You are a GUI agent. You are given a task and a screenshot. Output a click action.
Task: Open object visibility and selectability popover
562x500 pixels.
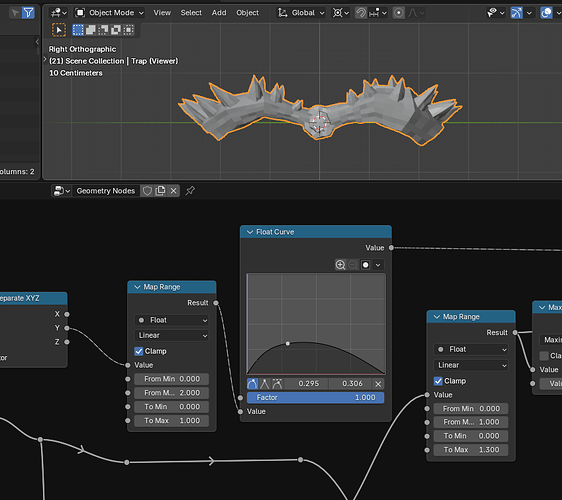496,13
